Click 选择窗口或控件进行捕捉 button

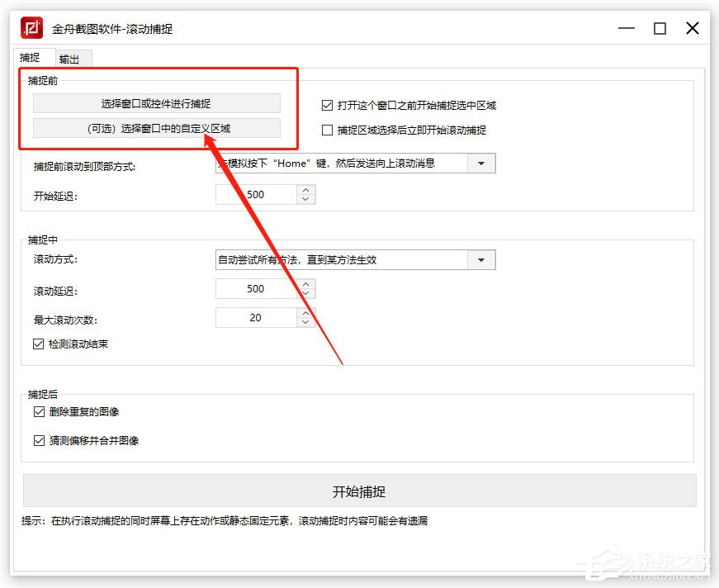click(157, 102)
